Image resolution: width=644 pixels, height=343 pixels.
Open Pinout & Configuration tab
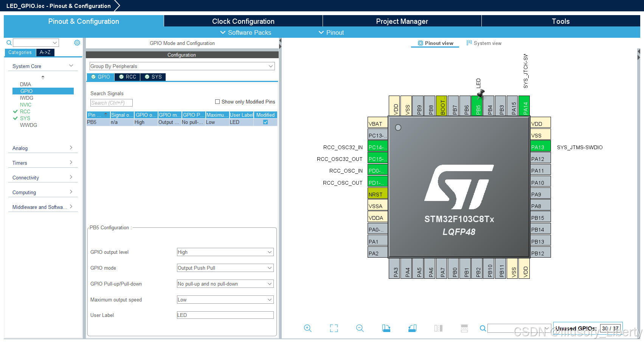(84, 21)
